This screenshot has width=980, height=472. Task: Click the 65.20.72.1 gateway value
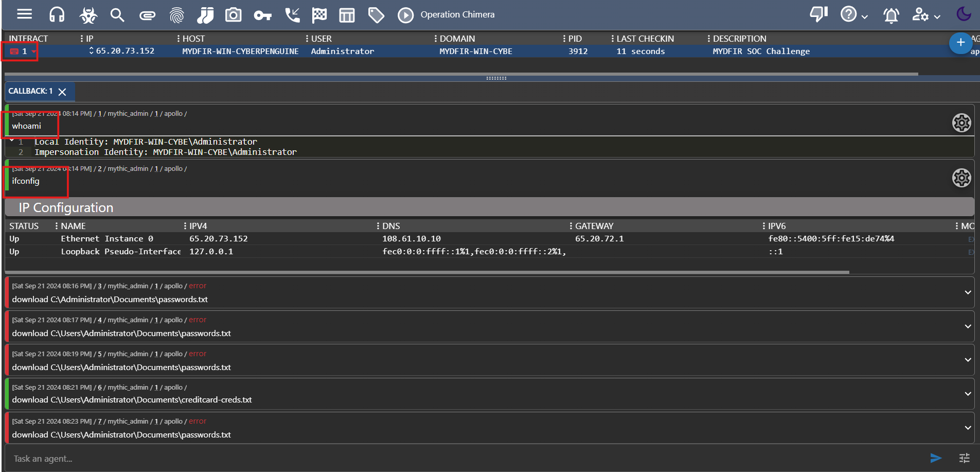pos(599,239)
